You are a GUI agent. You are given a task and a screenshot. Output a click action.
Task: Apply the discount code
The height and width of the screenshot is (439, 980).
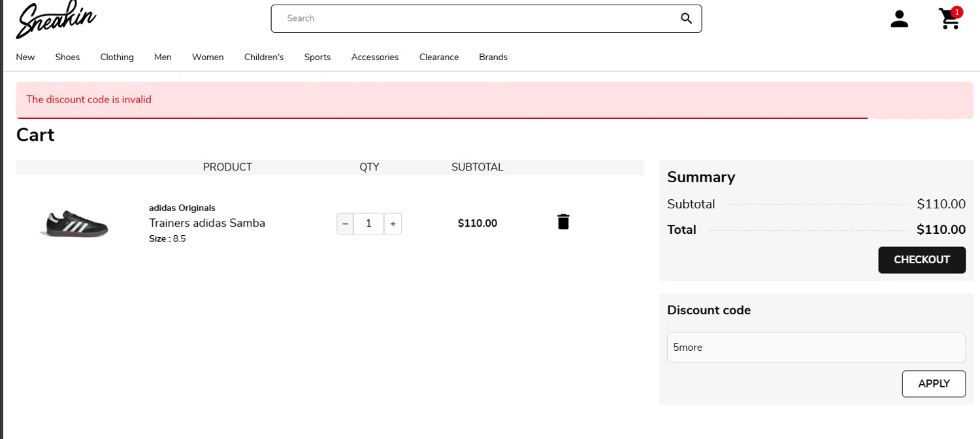934,384
